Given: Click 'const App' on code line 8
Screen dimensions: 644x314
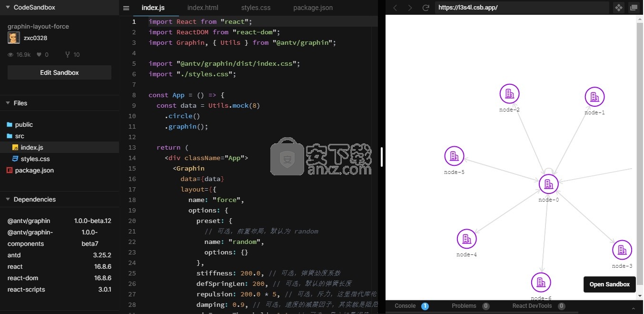Looking at the screenshot, I should pos(166,95).
